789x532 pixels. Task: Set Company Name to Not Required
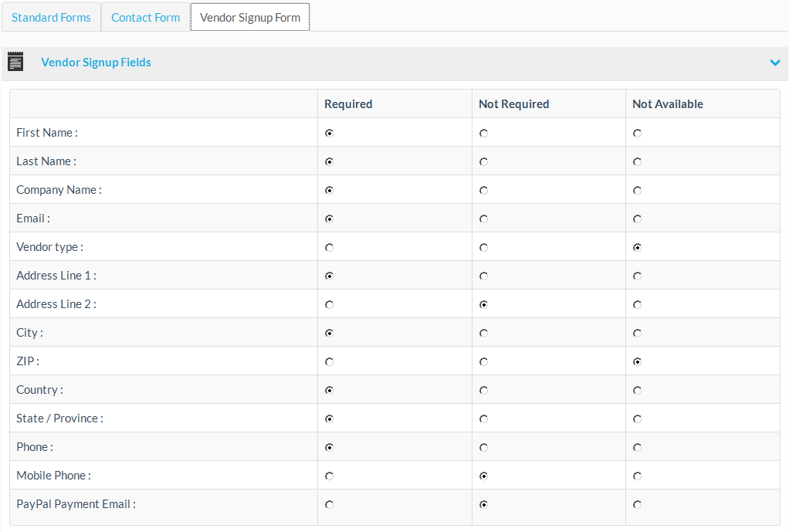point(483,191)
